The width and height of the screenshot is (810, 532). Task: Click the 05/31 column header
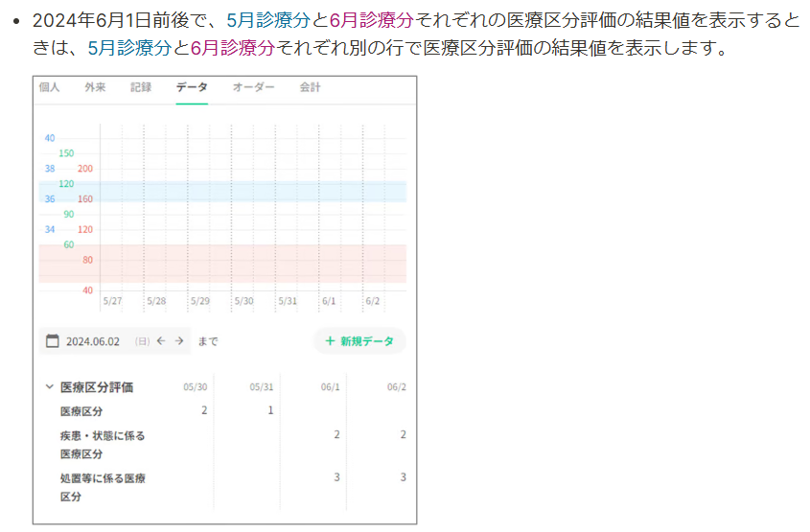click(262, 387)
